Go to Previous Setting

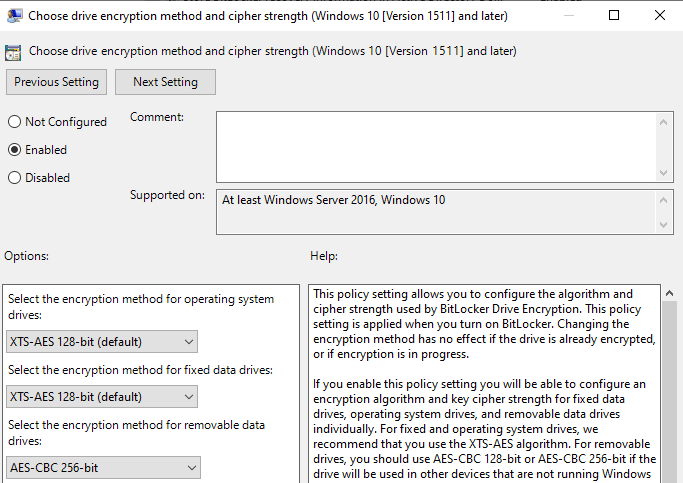pyautogui.click(x=56, y=82)
